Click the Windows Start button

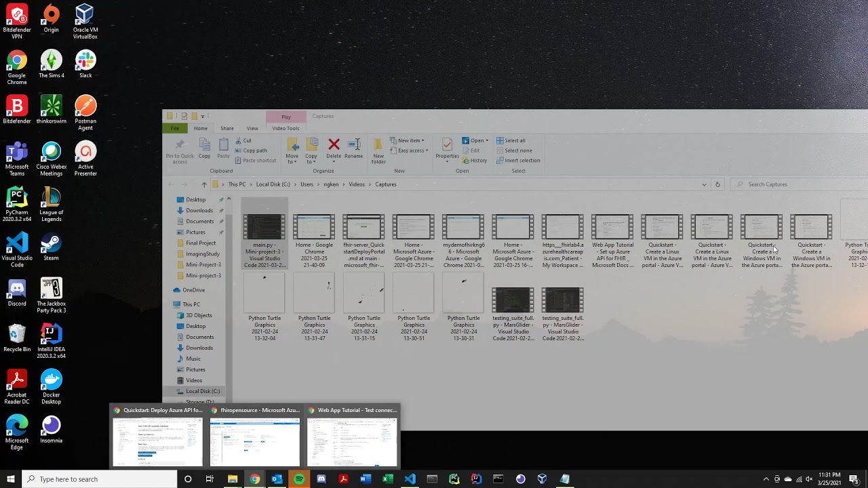point(11,479)
